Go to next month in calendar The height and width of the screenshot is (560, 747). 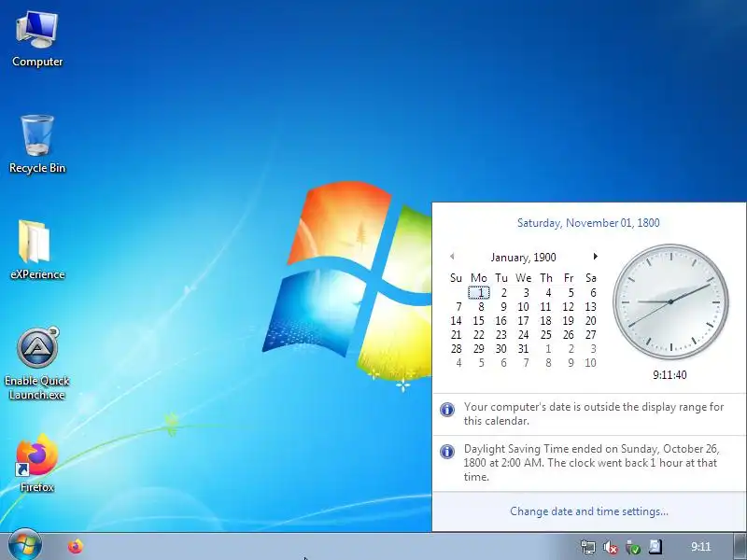(595, 257)
